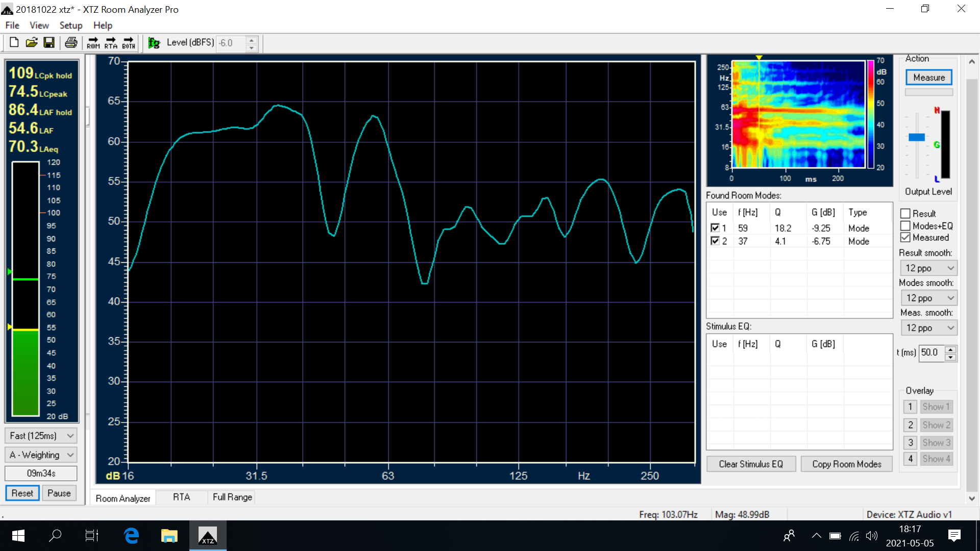Launch Microsoft Edge from the taskbar
Screen dimensions: 980x551
point(131,536)
